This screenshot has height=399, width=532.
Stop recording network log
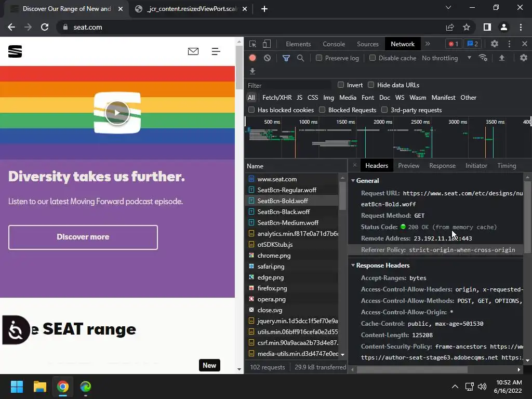click(x=252, y=58)
